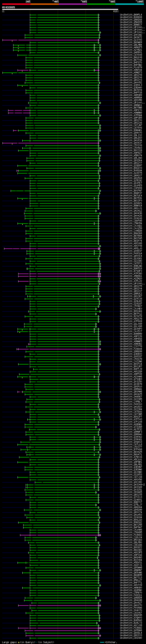
Task: Select the UniRef100_C4J5I7 entry
Action: click(x=131, y=331)
